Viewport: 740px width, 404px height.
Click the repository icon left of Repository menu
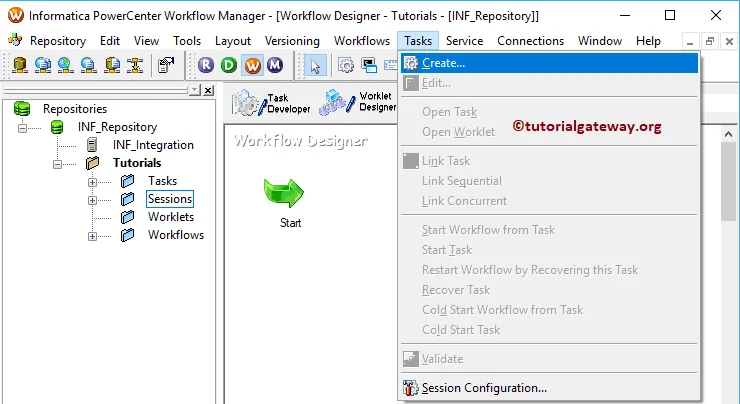(x=15, y=40)
